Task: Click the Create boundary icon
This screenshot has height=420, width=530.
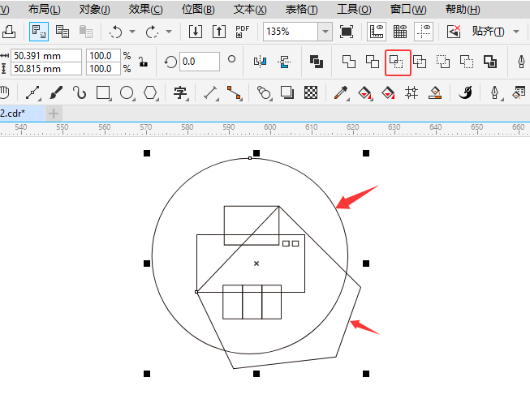Action: [x=490, y=62]
